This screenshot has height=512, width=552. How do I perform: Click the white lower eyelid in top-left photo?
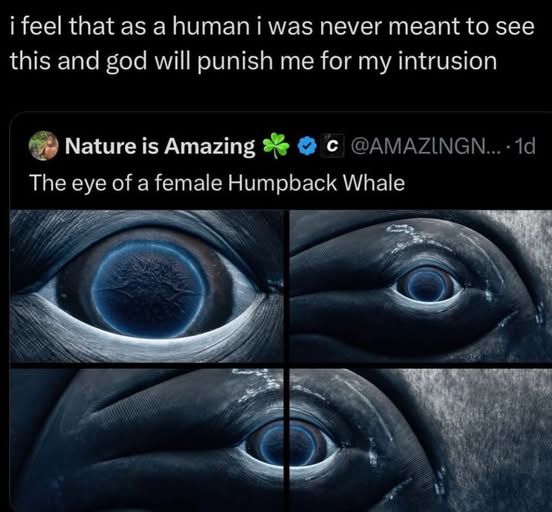click(148, 343)
